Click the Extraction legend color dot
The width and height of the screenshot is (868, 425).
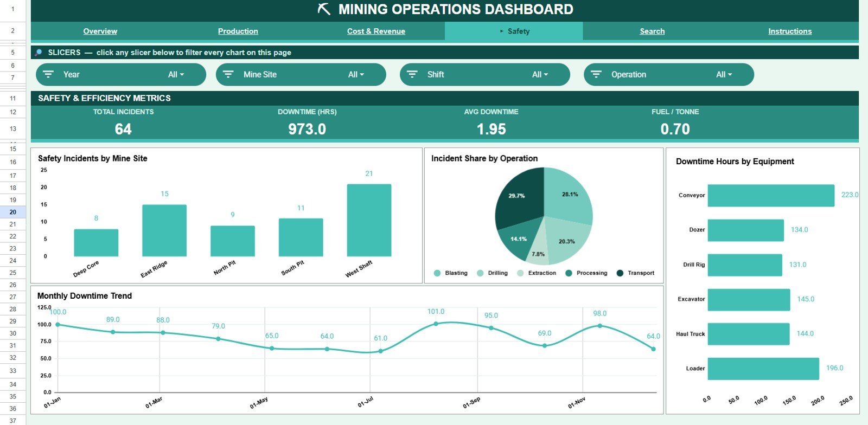(521, 273)
